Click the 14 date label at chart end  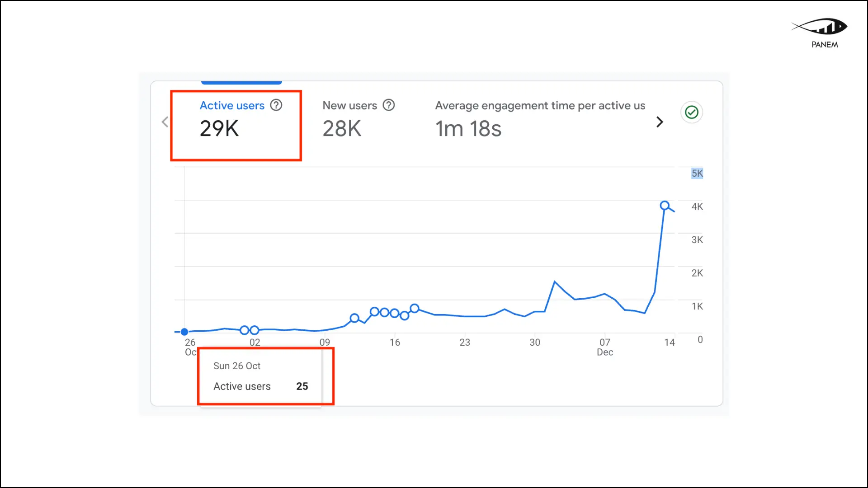click(670, 343)
